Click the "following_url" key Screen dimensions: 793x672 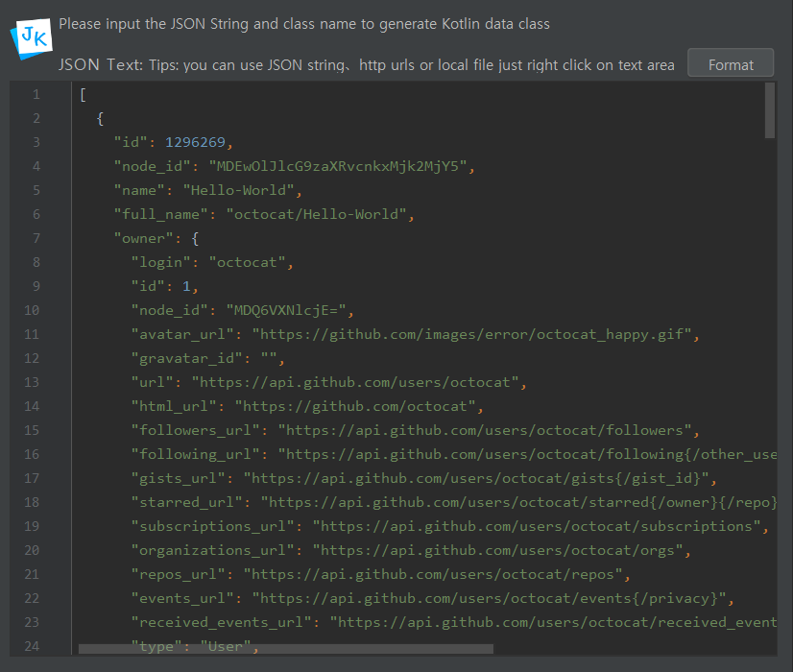pos(195,455)
